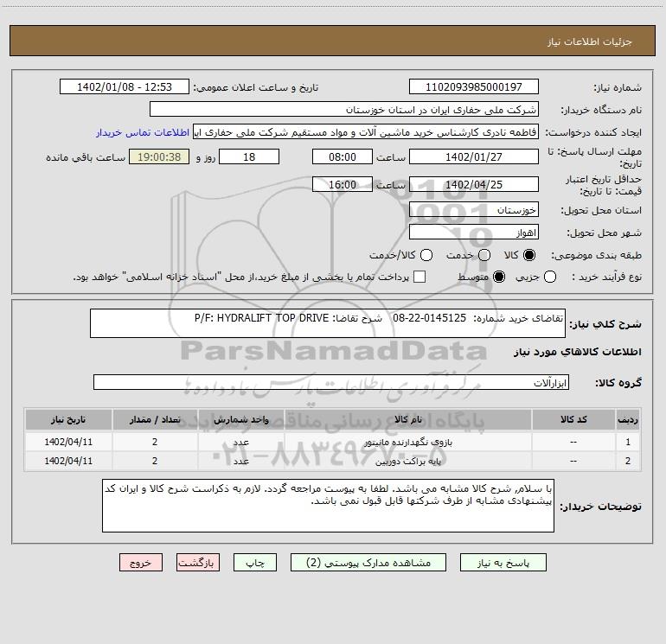Click the row number 1 cell
The image size is (666, 644).
click(627, 442)
